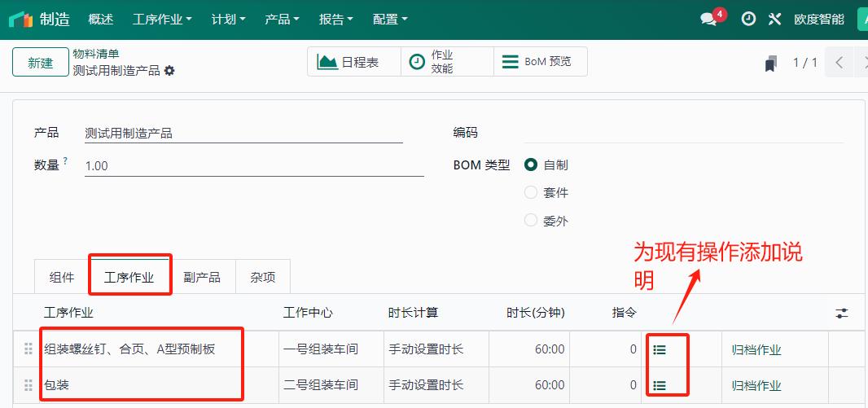868x408 pixels.
Task: Open instructions list icon for 包装 row
Action: [660, 385]
